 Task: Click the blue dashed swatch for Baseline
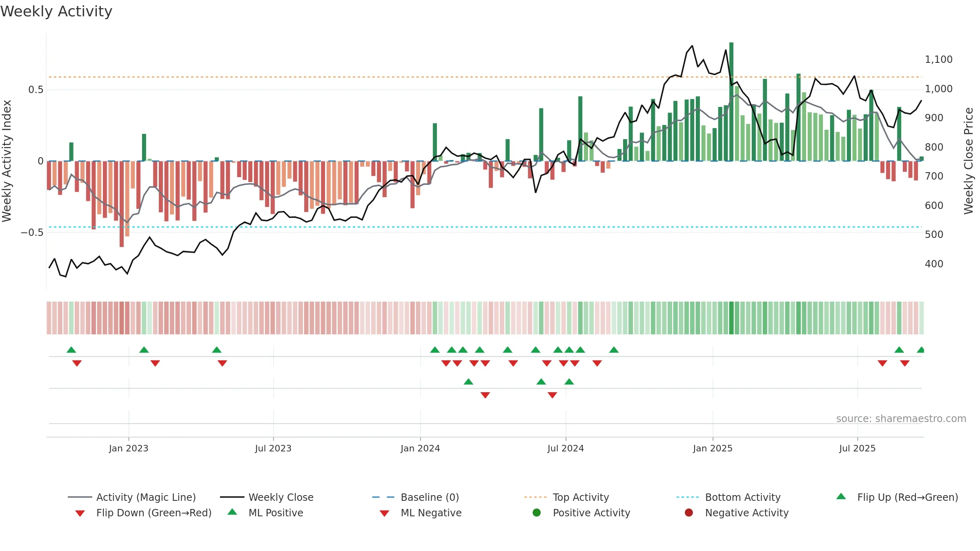point(384,497)
